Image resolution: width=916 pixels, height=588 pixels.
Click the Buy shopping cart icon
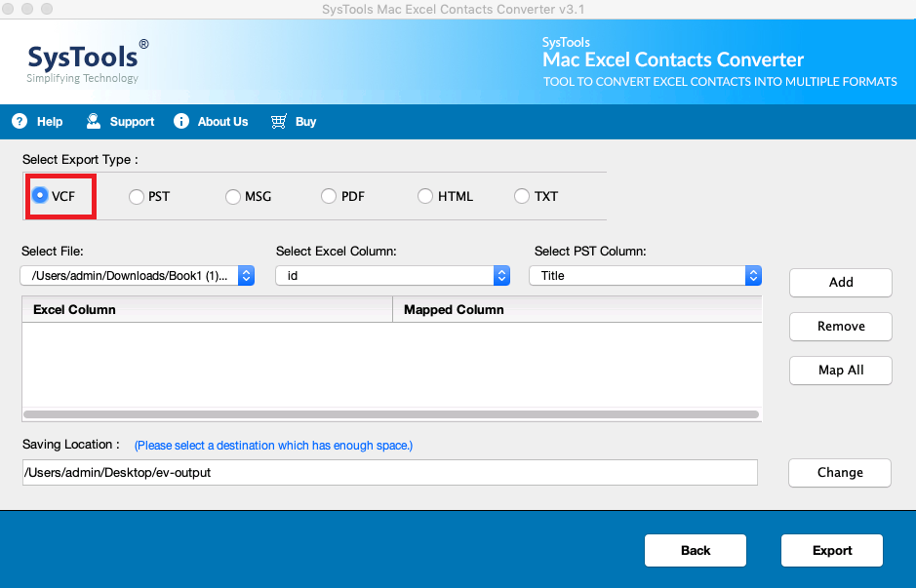pos(279,122)
